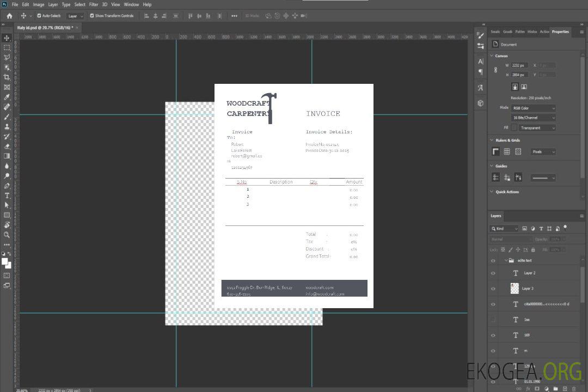Image resolution: width=588 pixels, height=392 pixels.
Task: Open the Paragraph panel icon
Action: (x=481, y=72)
